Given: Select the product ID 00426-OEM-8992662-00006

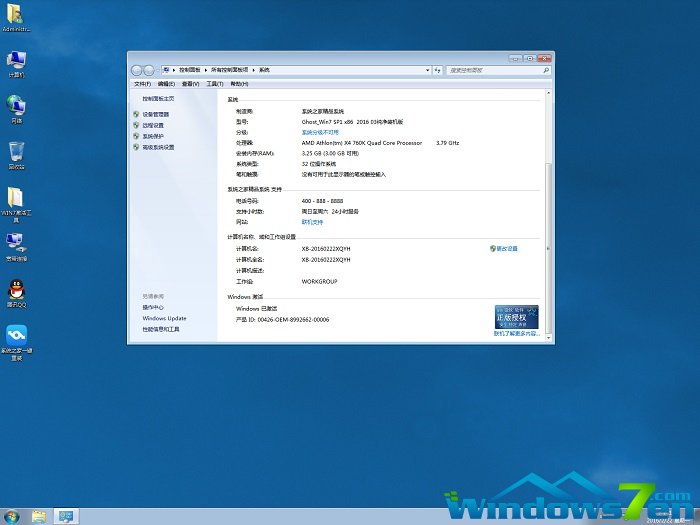Looking at the screenshot, I should (x=293, y=320).
